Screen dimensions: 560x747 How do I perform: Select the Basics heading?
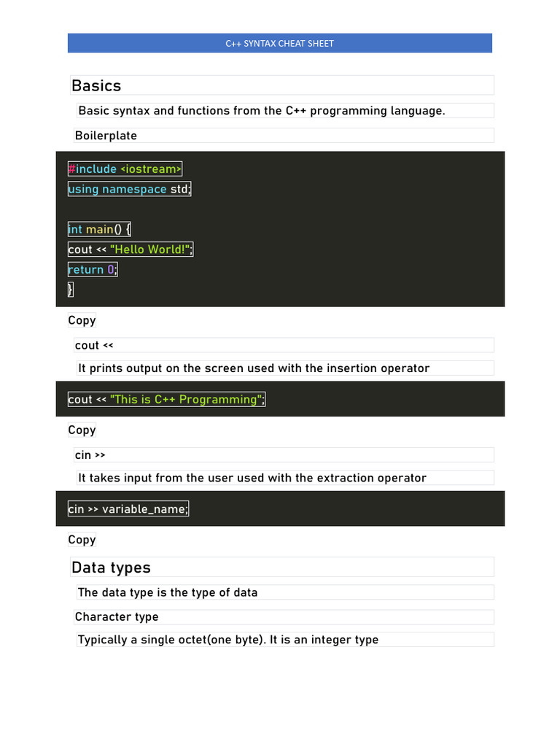[96, 85]
